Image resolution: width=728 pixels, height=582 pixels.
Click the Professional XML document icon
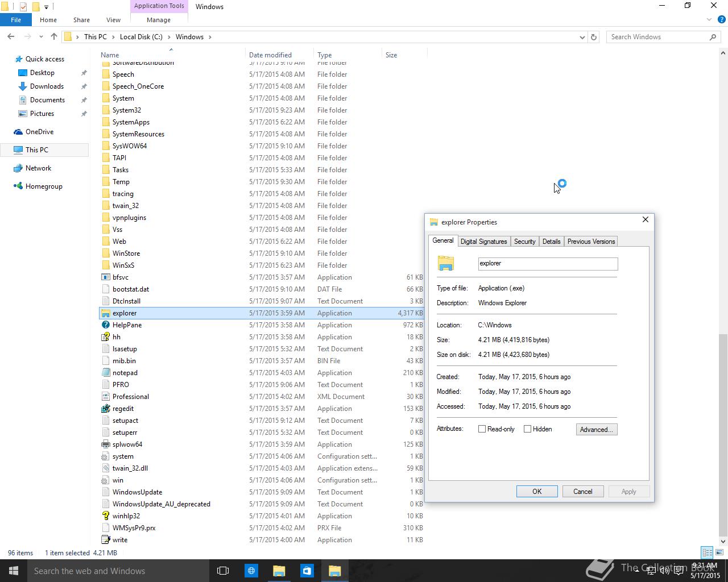click(x=106, y=397)
